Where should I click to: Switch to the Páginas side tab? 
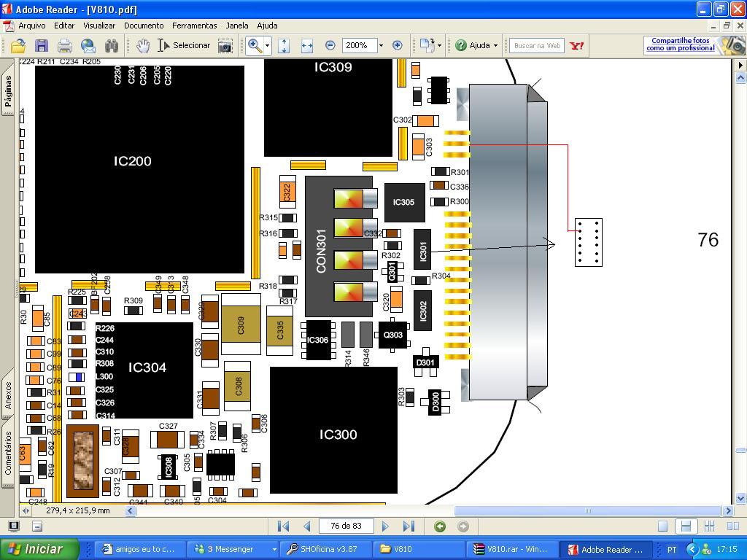[8, 89]
